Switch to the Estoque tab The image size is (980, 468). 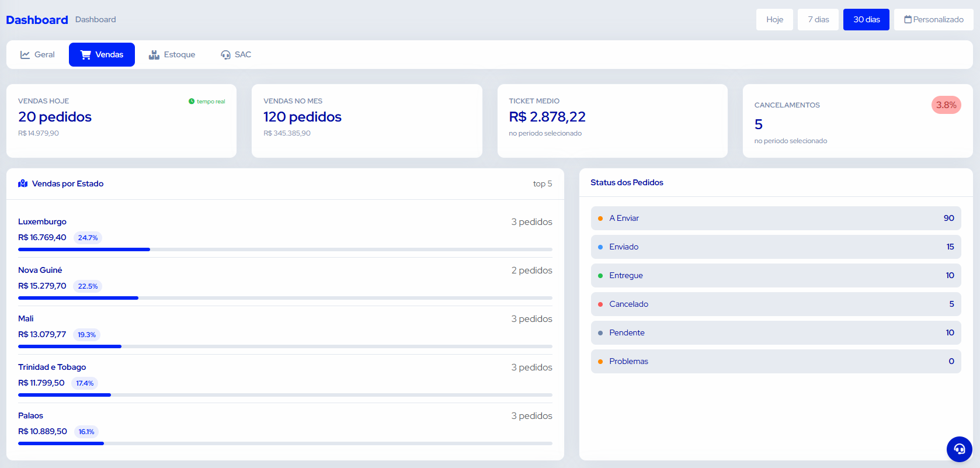click(172, 54)
